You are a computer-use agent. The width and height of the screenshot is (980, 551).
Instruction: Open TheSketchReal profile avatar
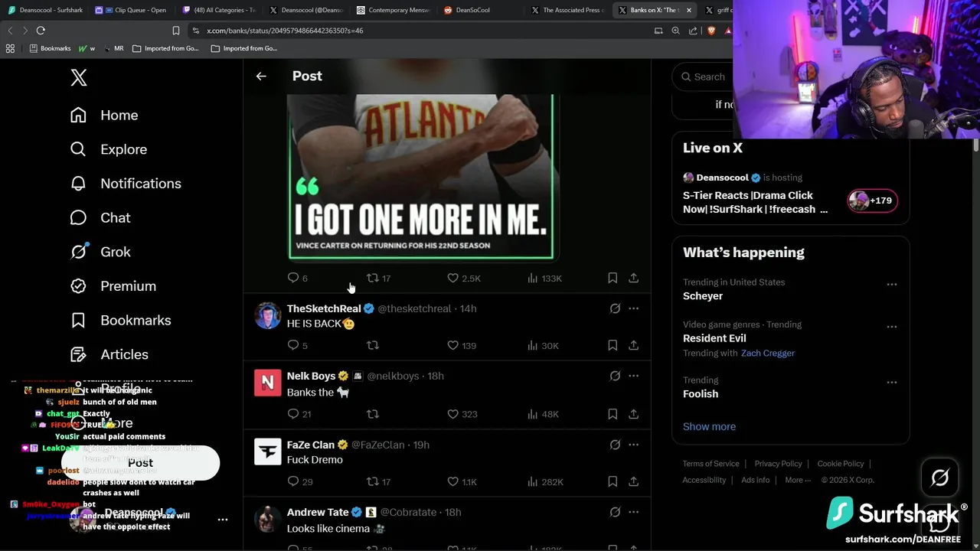(x=267, y=315)
